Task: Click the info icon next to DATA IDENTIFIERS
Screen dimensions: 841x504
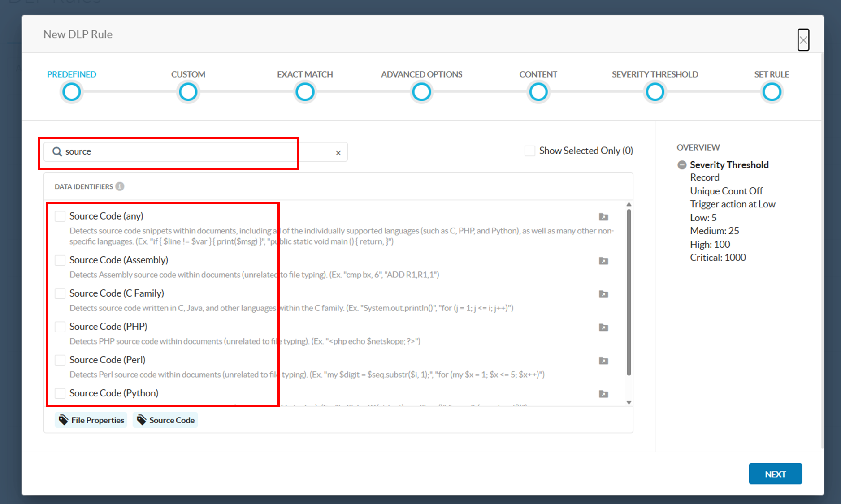Action: pyautogui.click(x=119, y=186)
